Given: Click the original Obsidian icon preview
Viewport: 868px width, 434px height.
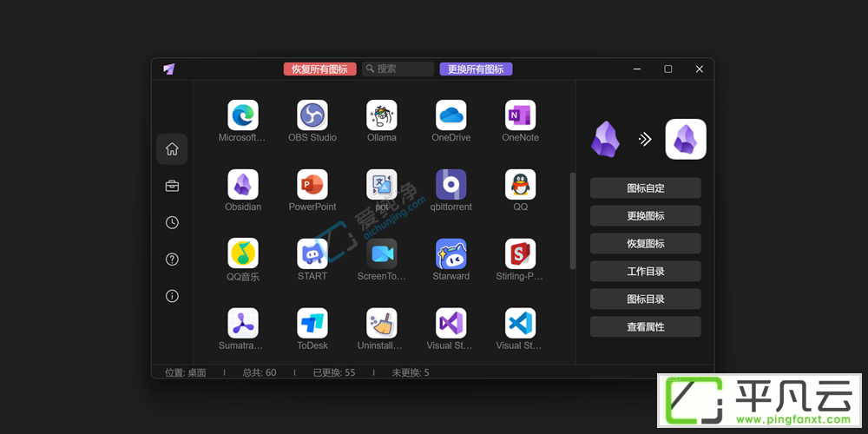Looking at the screenshot, I should point(605,140).
